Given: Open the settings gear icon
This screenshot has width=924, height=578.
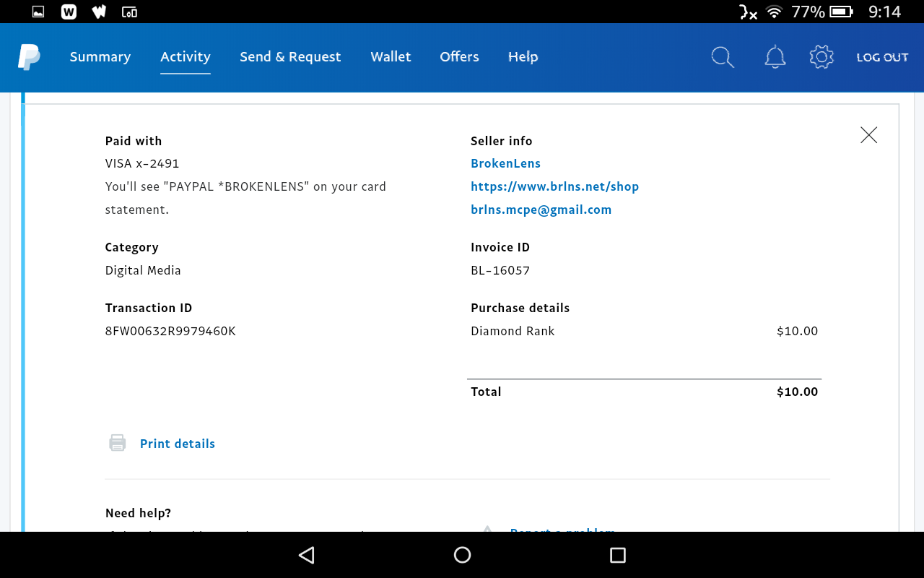Looking at the screenshot, I should pos(821,57).
